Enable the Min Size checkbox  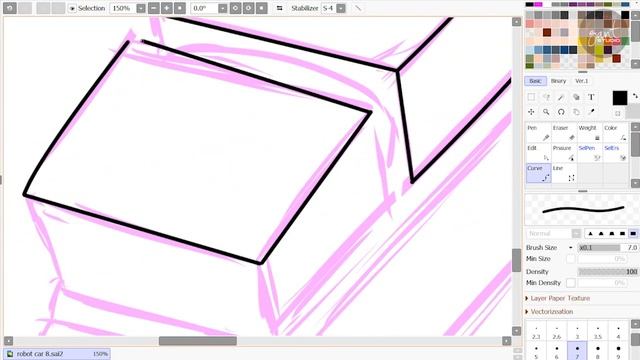coord(571,259)
